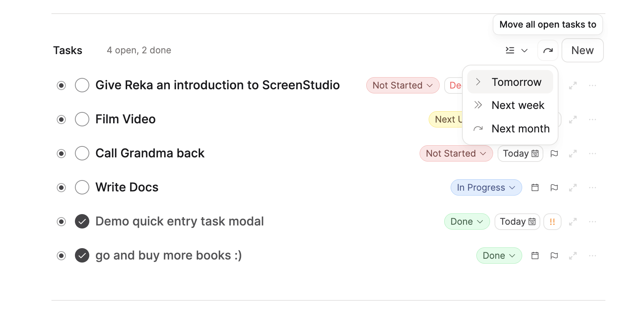
Task: Change In Progress status on Write Docs
Action: click(486, 188)
